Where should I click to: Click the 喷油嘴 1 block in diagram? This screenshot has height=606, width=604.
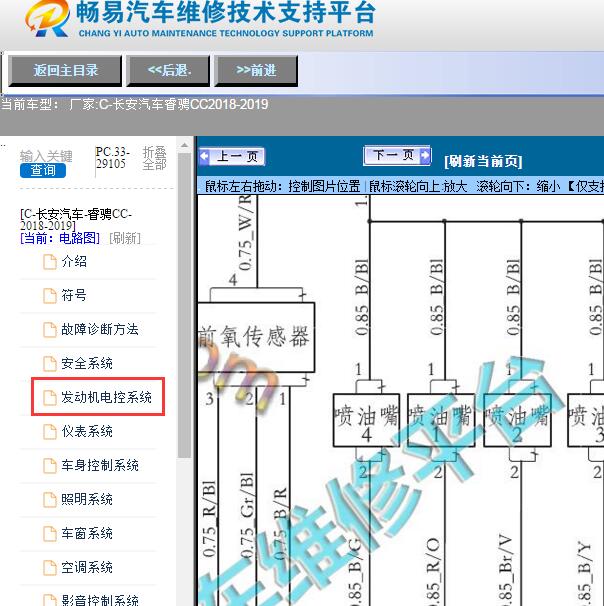click(441, 420)
